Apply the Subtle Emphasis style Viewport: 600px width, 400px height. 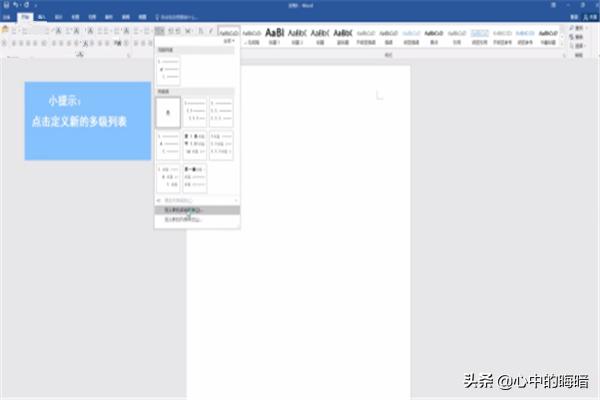366,37
